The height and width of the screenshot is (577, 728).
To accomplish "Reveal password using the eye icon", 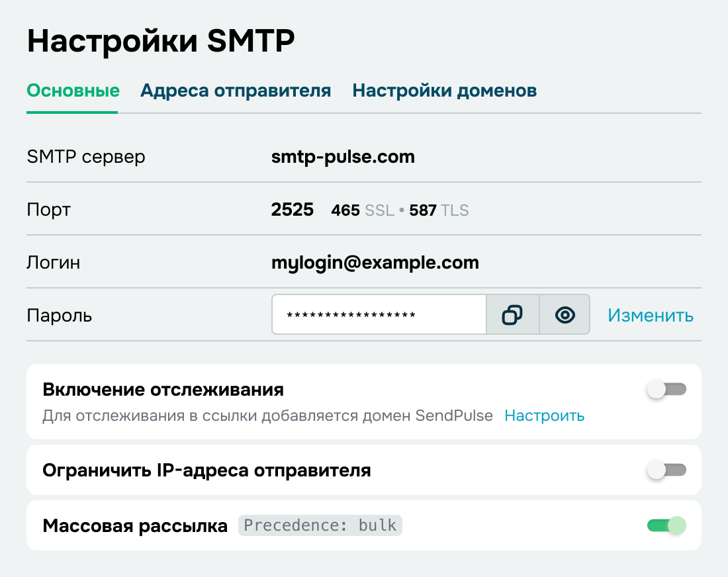I will point(565,315).
